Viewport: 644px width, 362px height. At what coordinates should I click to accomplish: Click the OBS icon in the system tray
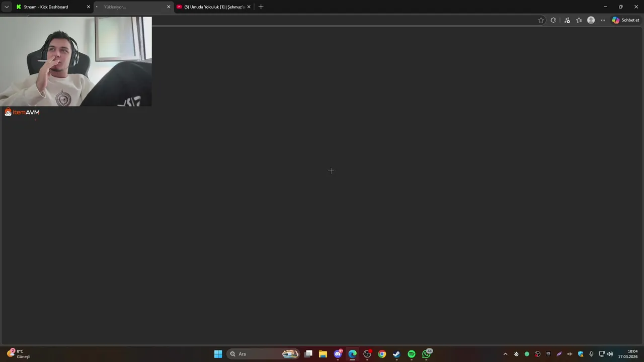tap(538, 354)
